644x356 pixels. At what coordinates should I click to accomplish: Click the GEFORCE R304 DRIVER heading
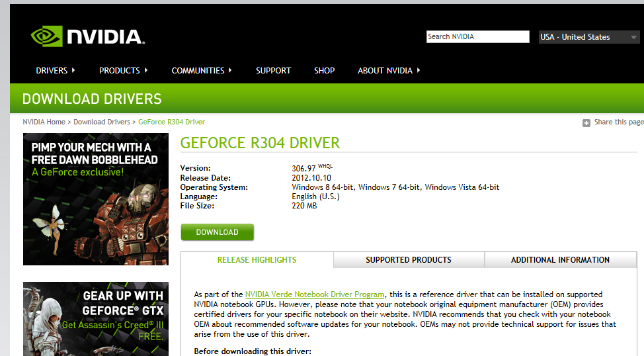(260, 143)
